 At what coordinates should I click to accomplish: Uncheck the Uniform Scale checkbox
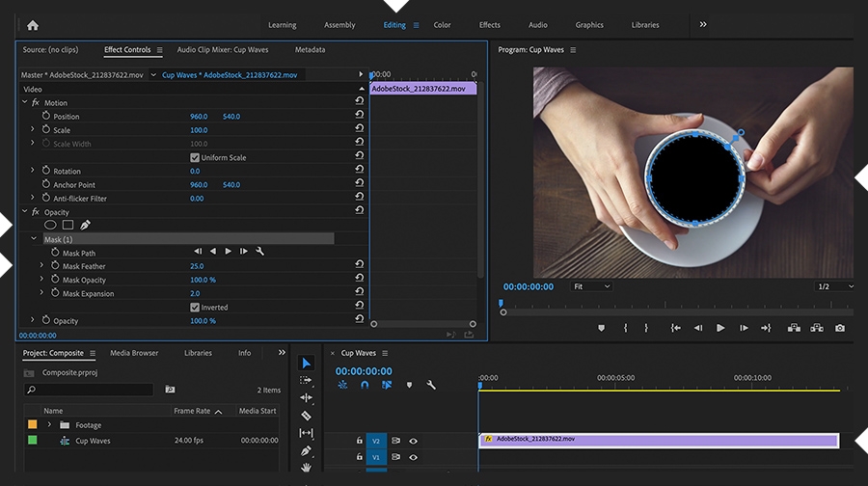click(194, 157)
